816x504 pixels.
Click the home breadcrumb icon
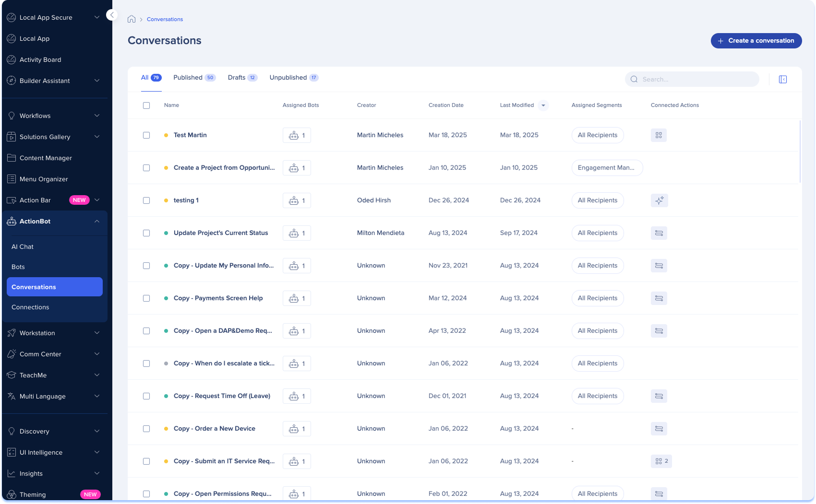click(132, 19)
